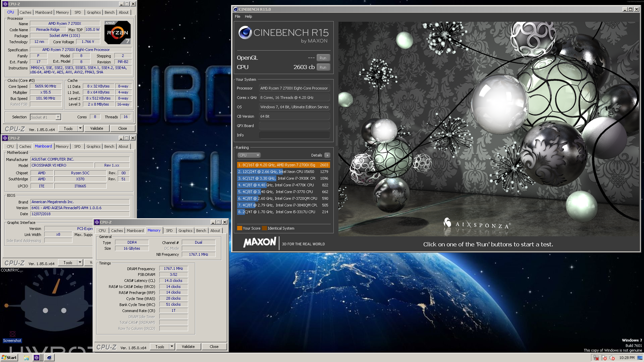This screenshot has height=362, width=644.
Task: Click the DRAM Frequency value 1767.1 MHz
Action: pyautogui.click(x=173, y=268)
